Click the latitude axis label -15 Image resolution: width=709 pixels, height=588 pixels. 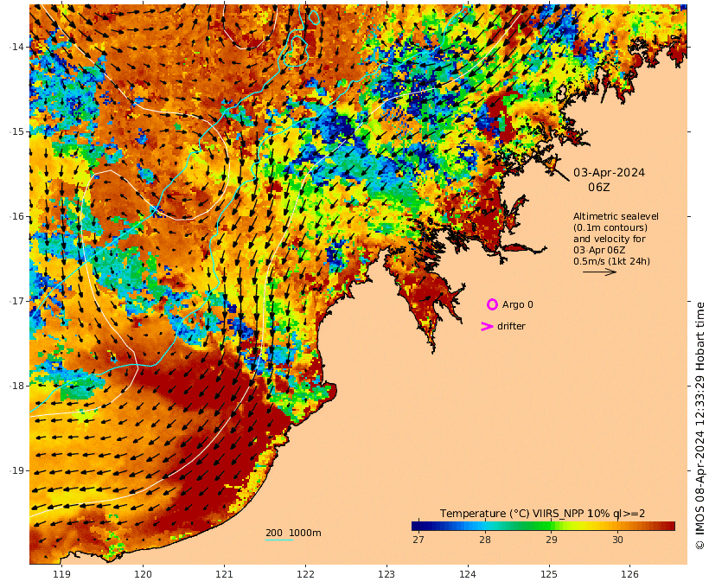pos(17,131)
